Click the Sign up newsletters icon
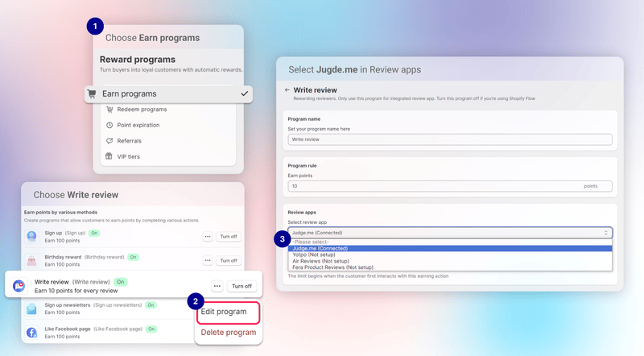The width and height of the screenshot is (644, 356). click(31, 308)
